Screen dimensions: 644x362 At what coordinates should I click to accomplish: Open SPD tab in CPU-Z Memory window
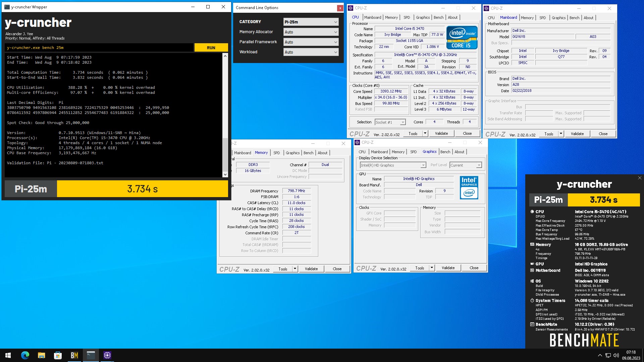[276, 153]
